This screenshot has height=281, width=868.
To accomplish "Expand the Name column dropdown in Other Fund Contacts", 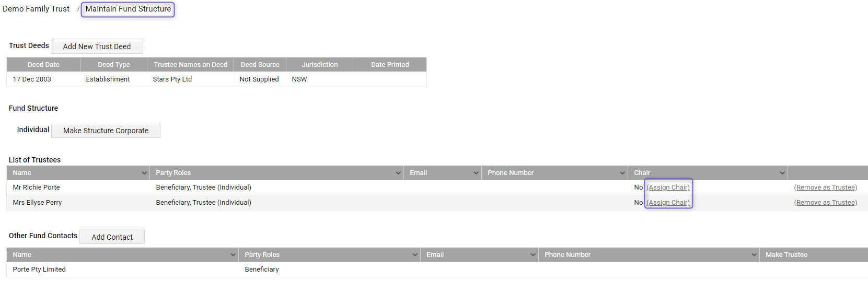I will [x=233, y=255].
